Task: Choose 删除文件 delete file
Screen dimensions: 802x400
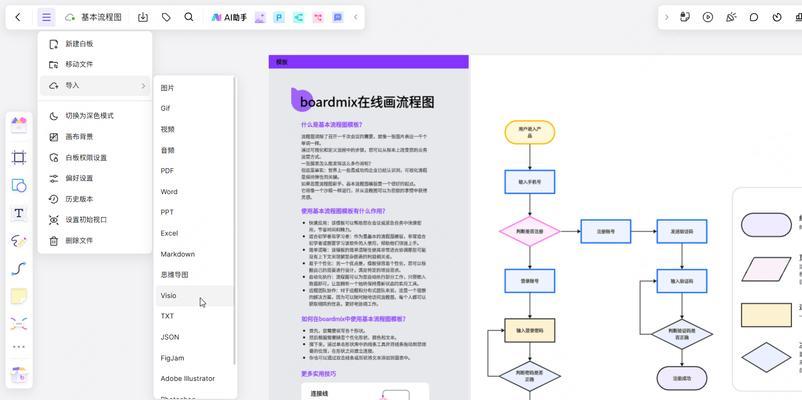Action: 95,240
